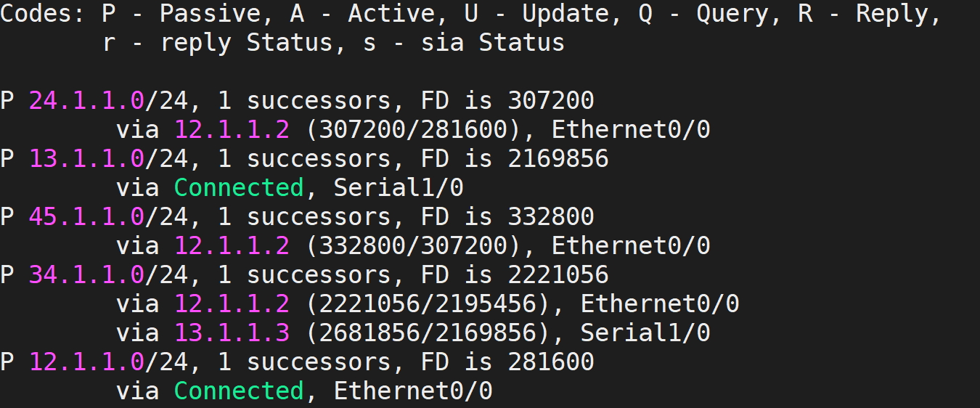This screenshot has width=980, height=408.
Task: Click the word Query in the Codes legend
Action: click(x=732, y=13)
